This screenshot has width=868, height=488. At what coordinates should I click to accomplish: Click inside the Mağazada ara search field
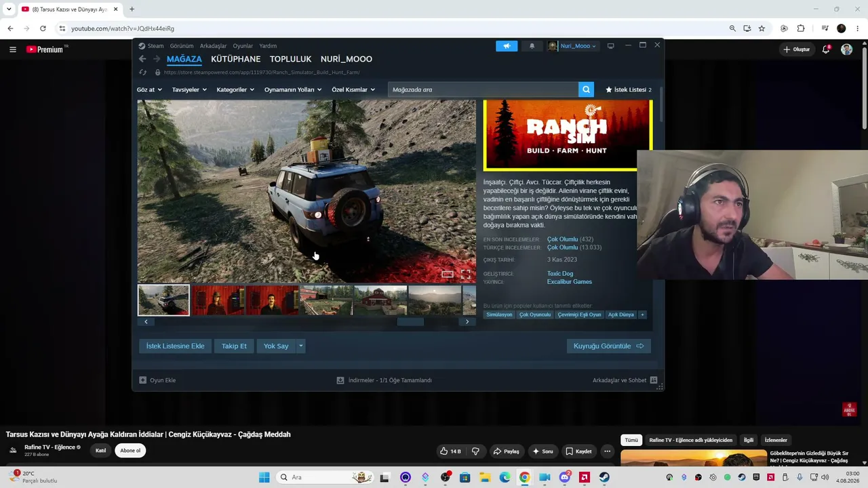tap(483, 89)
